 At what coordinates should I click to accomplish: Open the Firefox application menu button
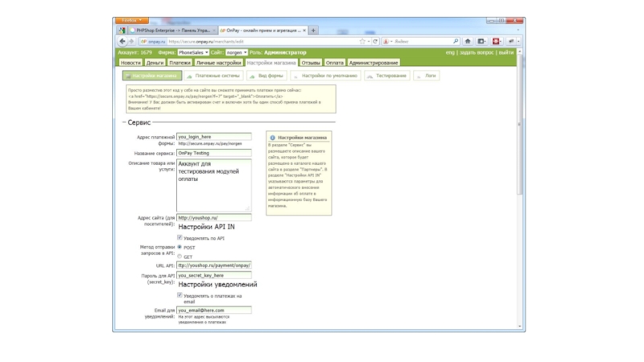coord(132,20)
